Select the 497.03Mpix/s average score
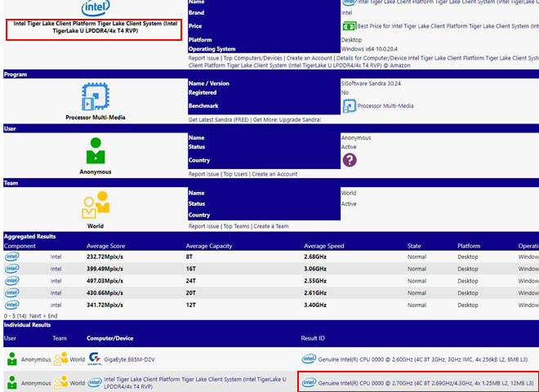The width and height of the screenshot is (539, 392). (105, 281)
